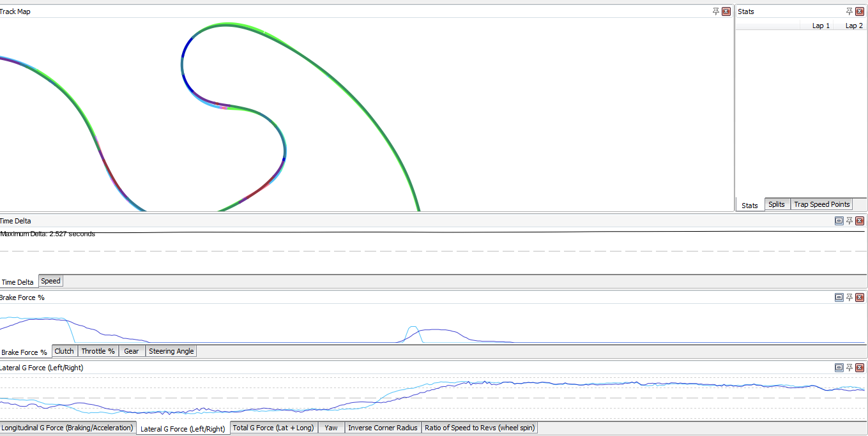
Task: Click the Lap 1 column header
Action: click(821, 26)
